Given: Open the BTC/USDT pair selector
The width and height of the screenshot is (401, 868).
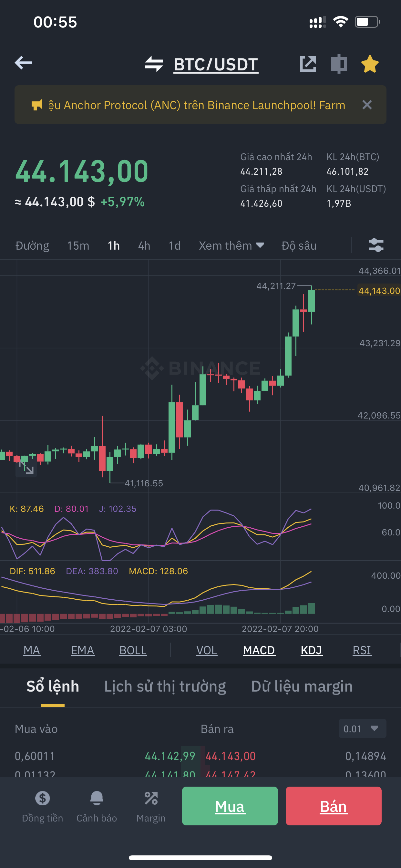Looking at the screenshot, I should click(x=216, y=64).
